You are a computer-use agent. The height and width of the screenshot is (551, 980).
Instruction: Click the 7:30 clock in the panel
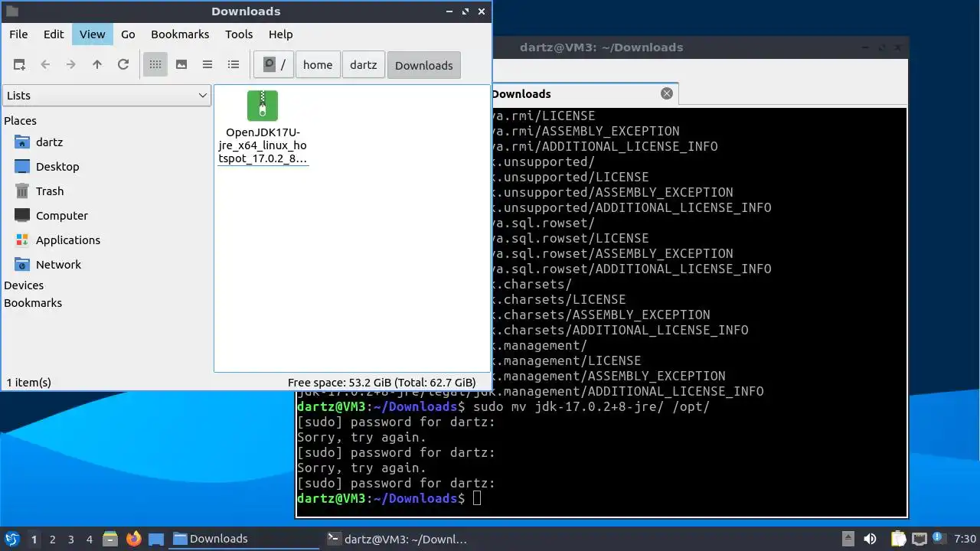pyautogui.click(x=965, y=540)
